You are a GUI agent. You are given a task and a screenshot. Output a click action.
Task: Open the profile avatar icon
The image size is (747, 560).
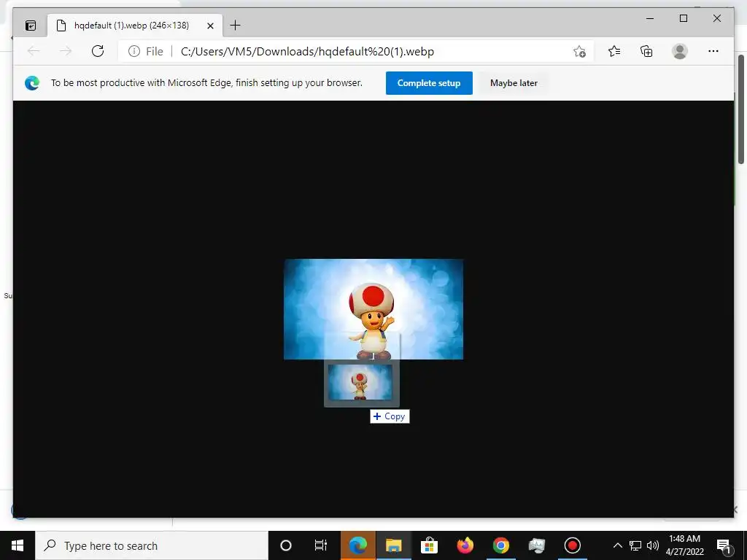coord(680,51)
